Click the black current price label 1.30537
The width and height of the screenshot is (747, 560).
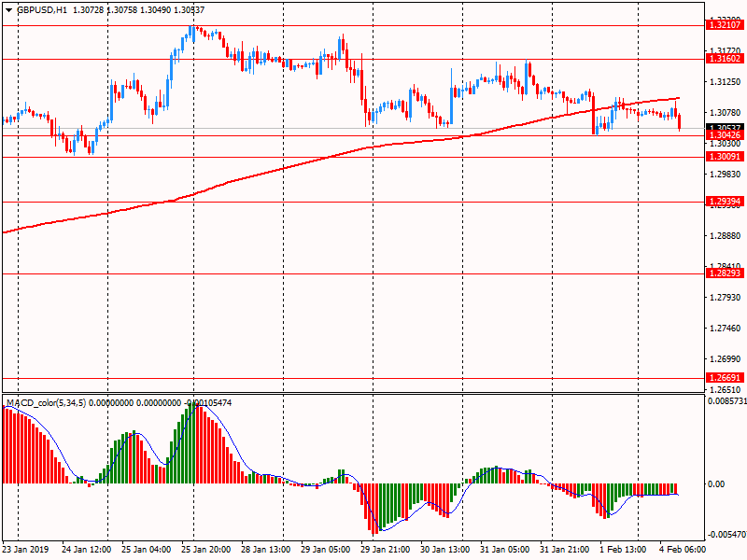pyautogui.click(x=725, y=127)
